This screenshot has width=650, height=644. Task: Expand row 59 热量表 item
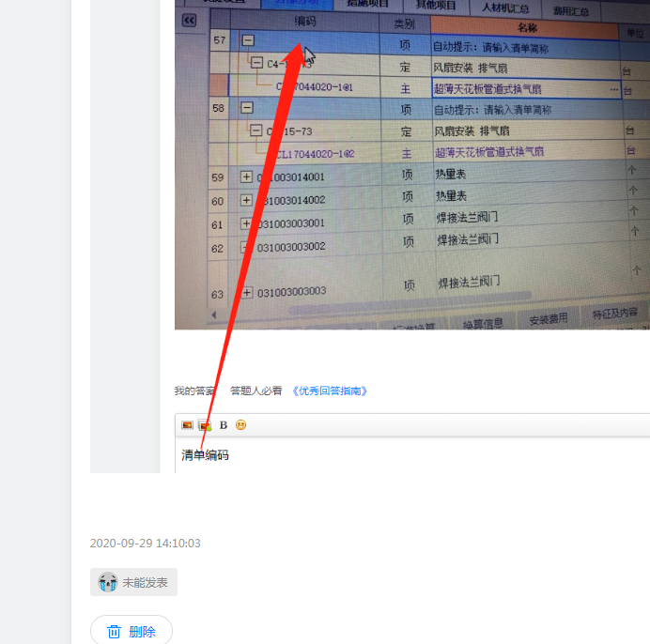[x=246, y=176]
